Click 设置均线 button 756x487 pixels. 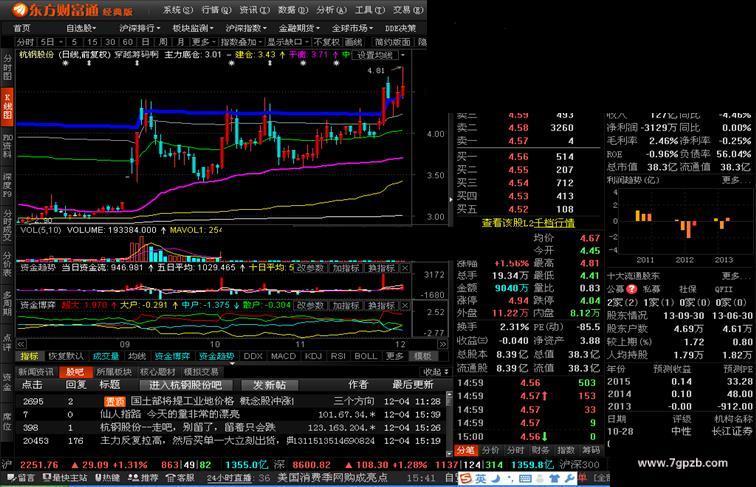374,55
